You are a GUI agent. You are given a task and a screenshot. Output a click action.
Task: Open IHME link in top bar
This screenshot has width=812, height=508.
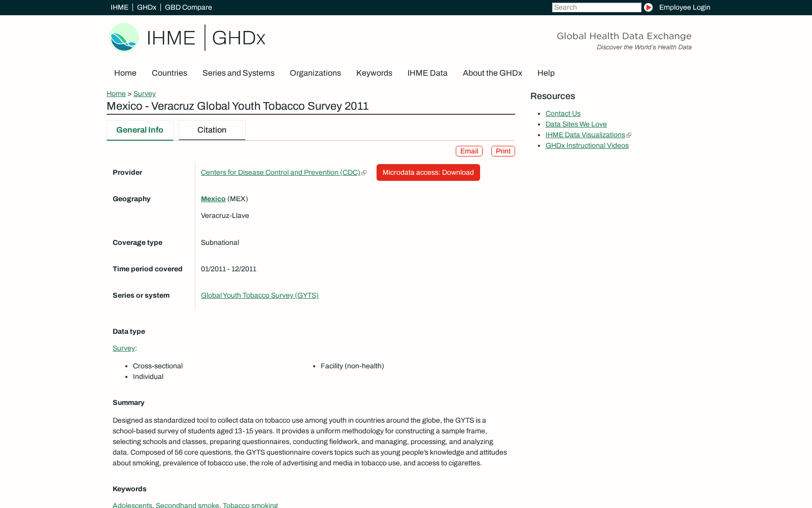coord(119,8)
